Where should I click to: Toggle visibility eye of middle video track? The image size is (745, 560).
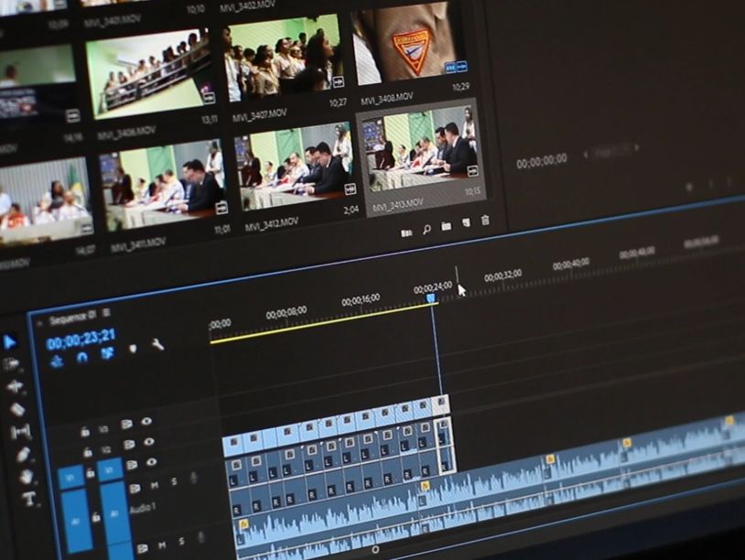(x=149, y=442)
